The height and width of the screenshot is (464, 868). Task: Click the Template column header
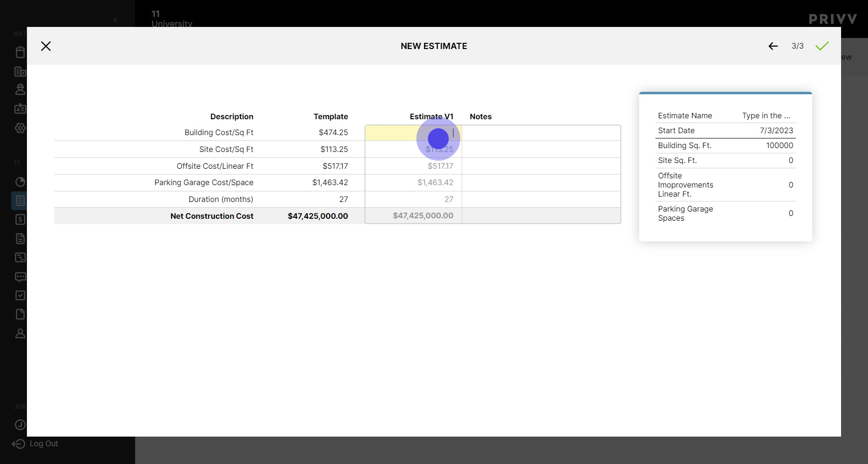[330, 116]
